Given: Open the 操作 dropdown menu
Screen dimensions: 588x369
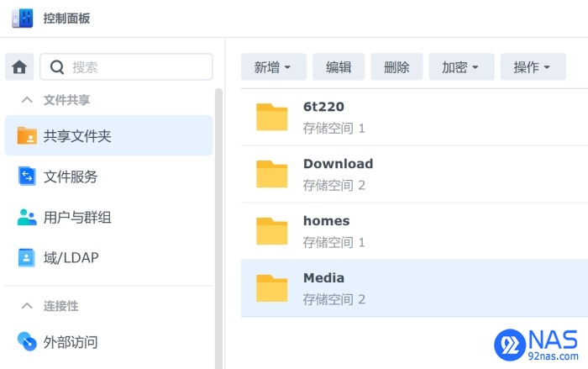Looking at the screenshot, I should point(533,66).
